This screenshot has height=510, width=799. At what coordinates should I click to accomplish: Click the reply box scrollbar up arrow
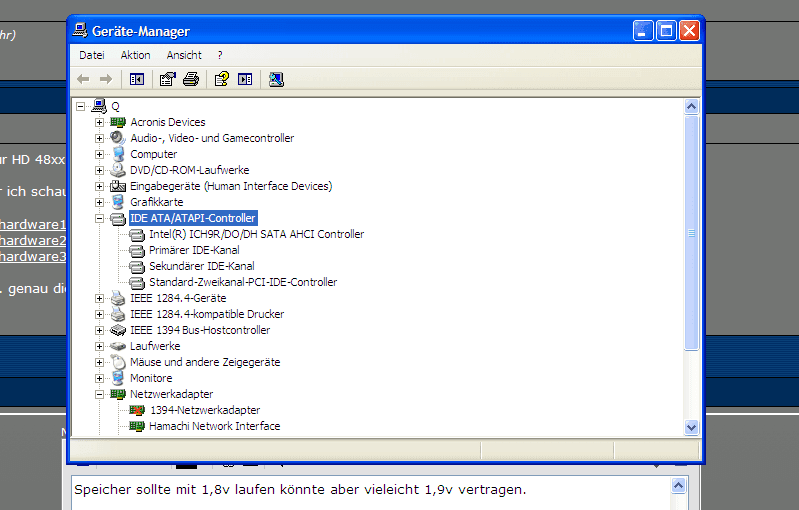[678, 486]
